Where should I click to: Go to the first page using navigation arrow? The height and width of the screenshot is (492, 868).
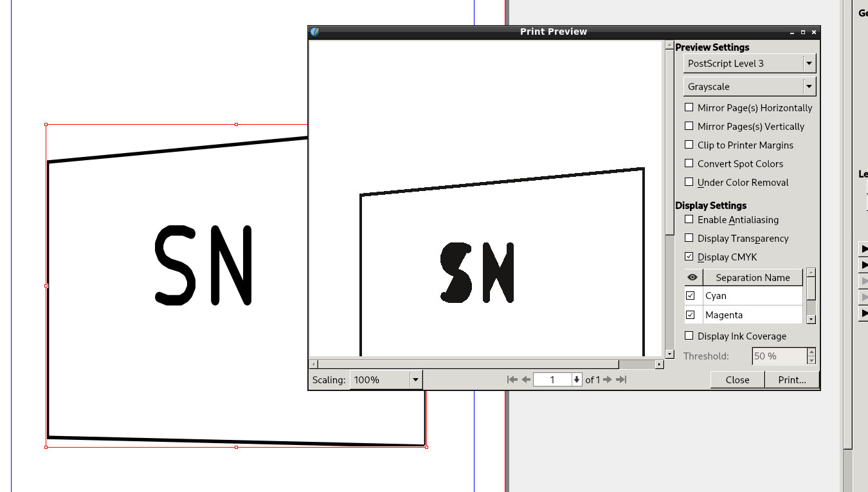512,379
